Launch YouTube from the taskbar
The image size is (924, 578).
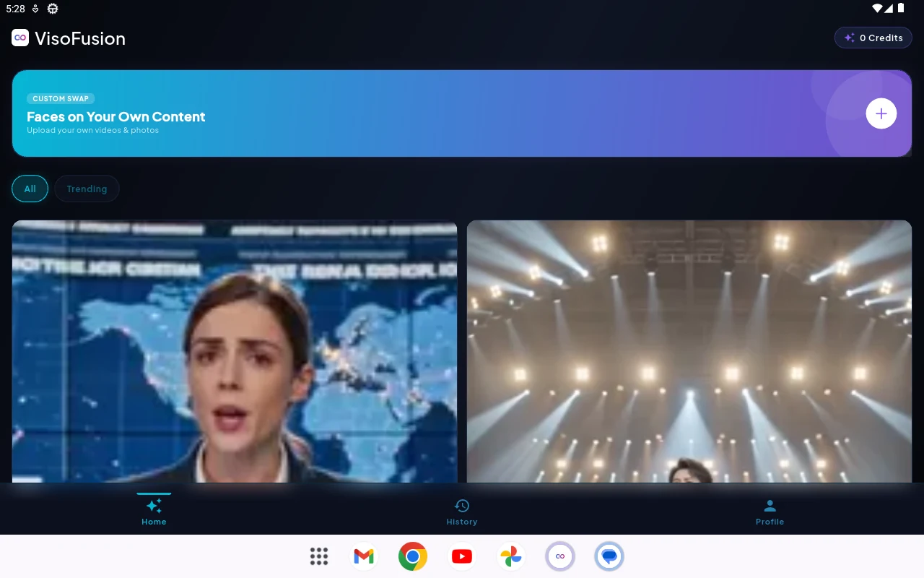pos(462,556)
